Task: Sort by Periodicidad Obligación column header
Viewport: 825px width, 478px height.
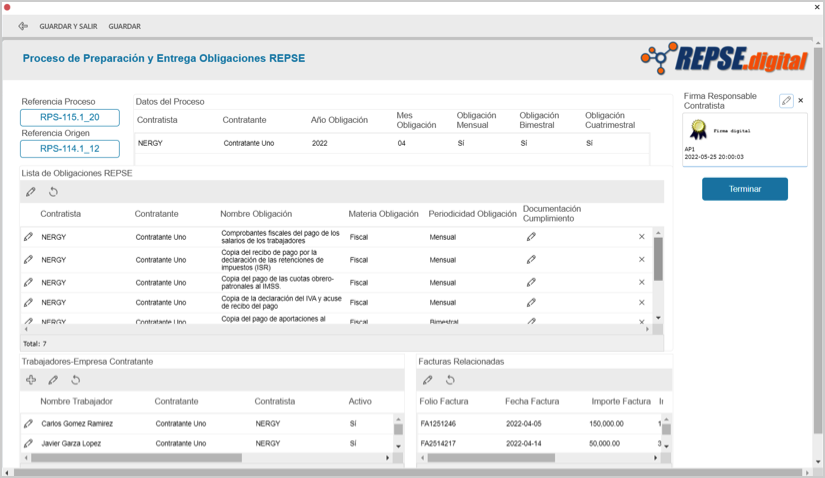Action: click(472, 214)
